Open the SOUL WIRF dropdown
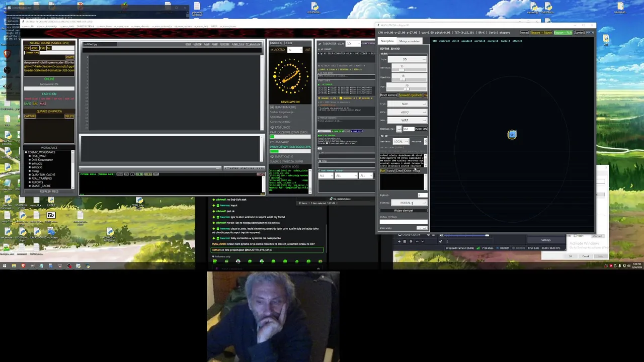The image size is (644, 362). 407,120
